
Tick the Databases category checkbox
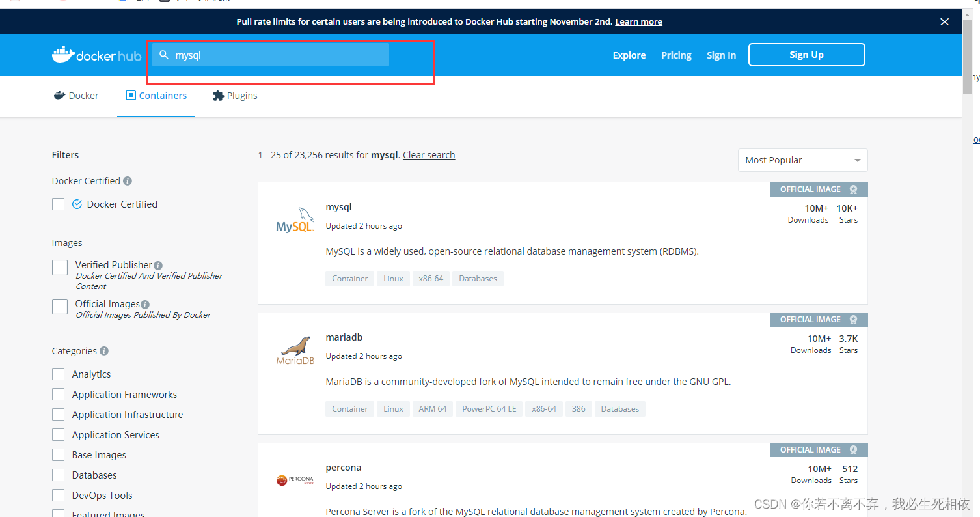(x=59, y=475)
